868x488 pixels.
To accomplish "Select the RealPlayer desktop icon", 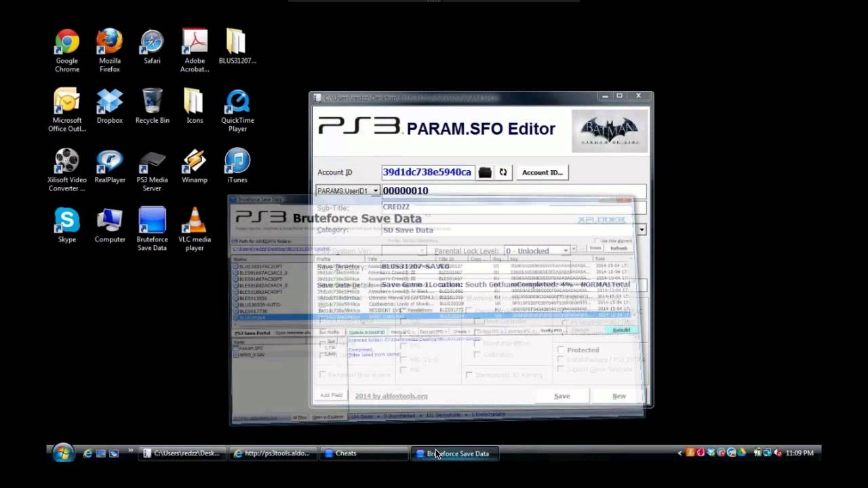I will click(x=109, y=166).
